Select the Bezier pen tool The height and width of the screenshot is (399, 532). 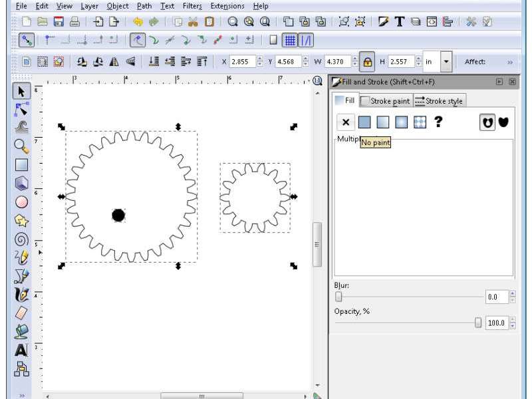click(x=21, y=276)
